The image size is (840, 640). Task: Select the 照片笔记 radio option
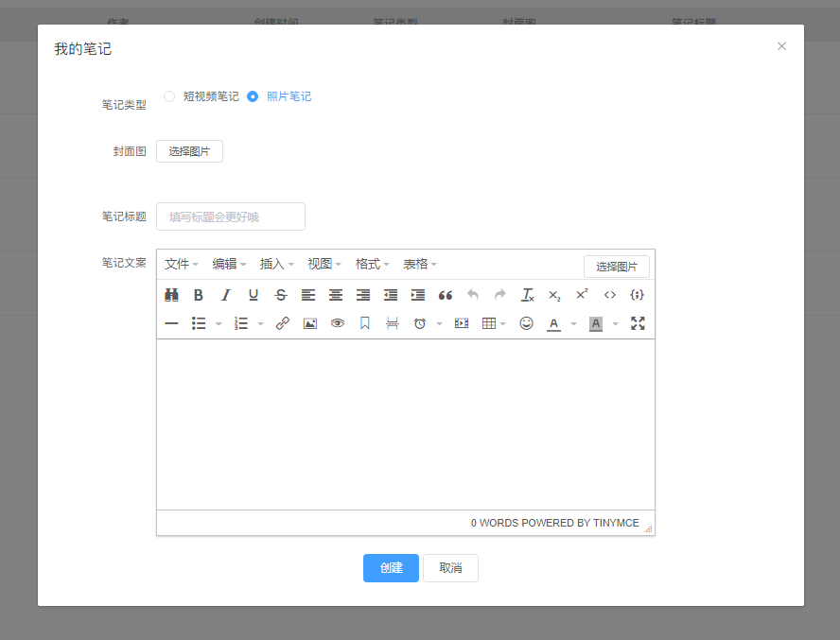pyautogui.click(x=253, y=96)
